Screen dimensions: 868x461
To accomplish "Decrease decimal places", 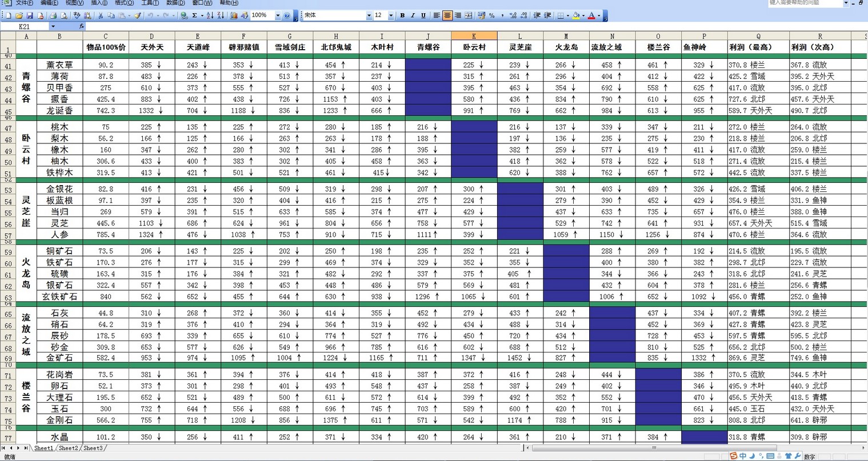I will [523, 15].
